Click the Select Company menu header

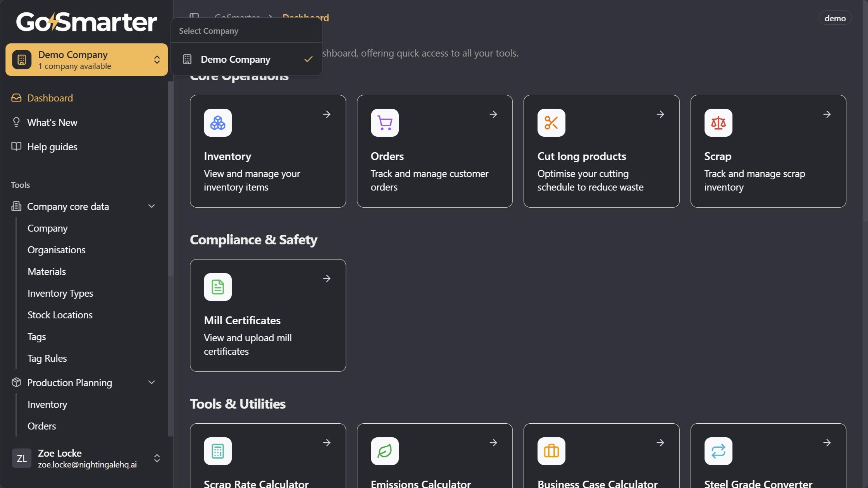tap(208, 31)
